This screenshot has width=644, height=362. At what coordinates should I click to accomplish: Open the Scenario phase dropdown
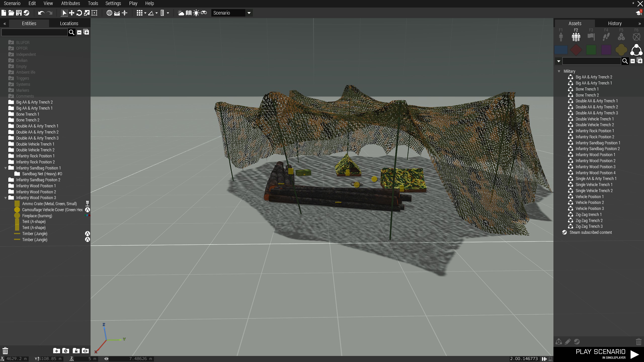[x=232, y=13]
